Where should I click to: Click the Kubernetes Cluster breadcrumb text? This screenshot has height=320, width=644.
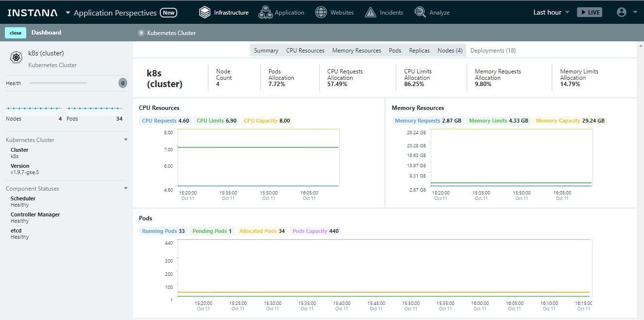click(x=171, y=33)
